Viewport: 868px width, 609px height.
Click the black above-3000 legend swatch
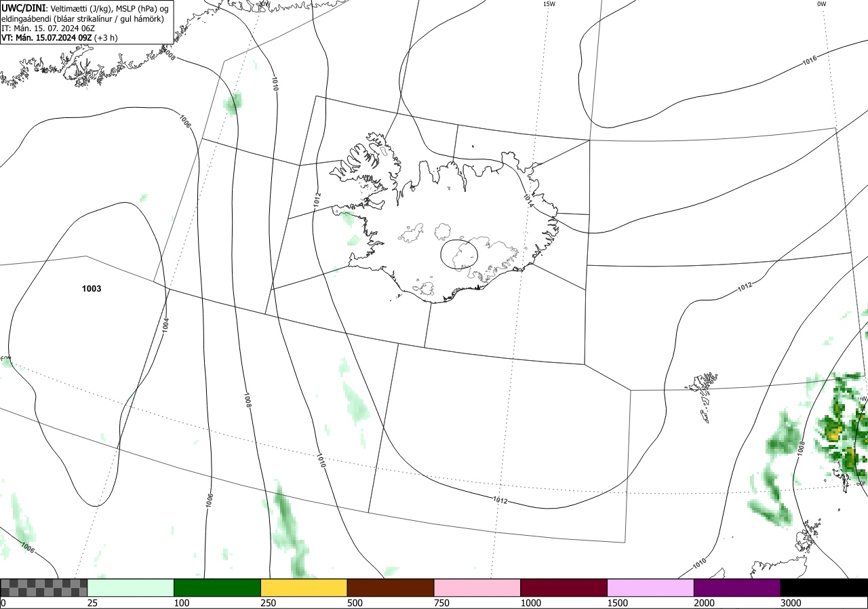(x=824, y=587)
